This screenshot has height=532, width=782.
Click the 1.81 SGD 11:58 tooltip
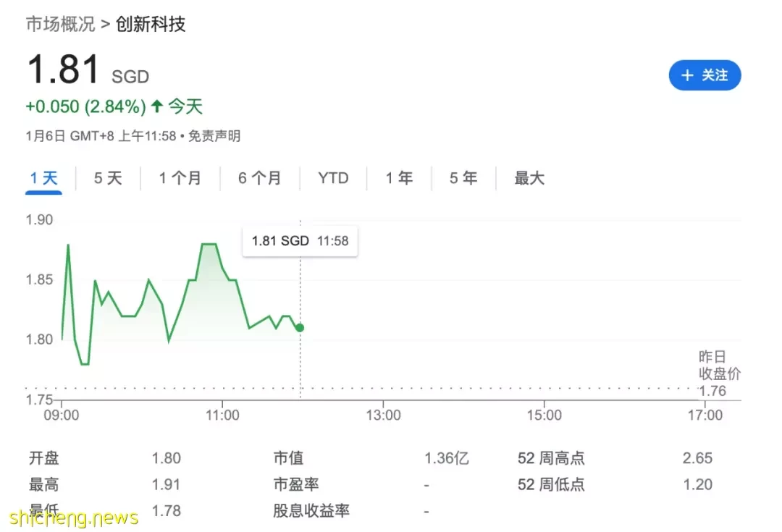(x=300, y=241)
